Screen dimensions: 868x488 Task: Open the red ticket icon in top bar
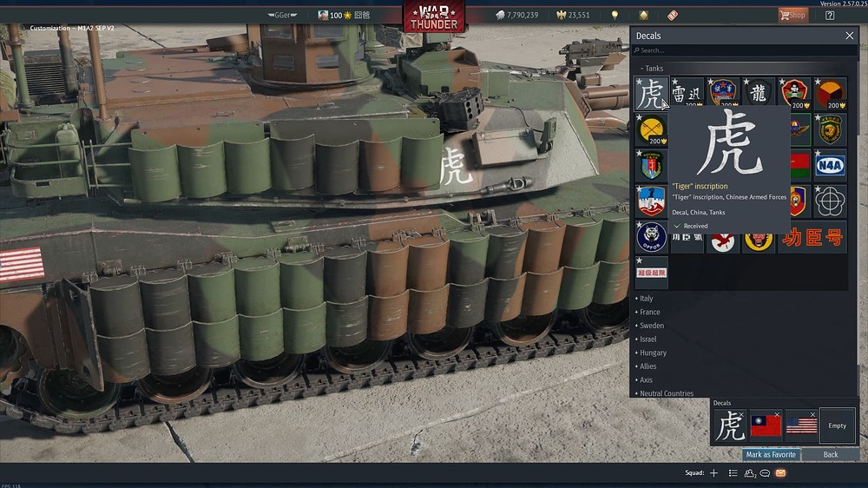(672, 15)
